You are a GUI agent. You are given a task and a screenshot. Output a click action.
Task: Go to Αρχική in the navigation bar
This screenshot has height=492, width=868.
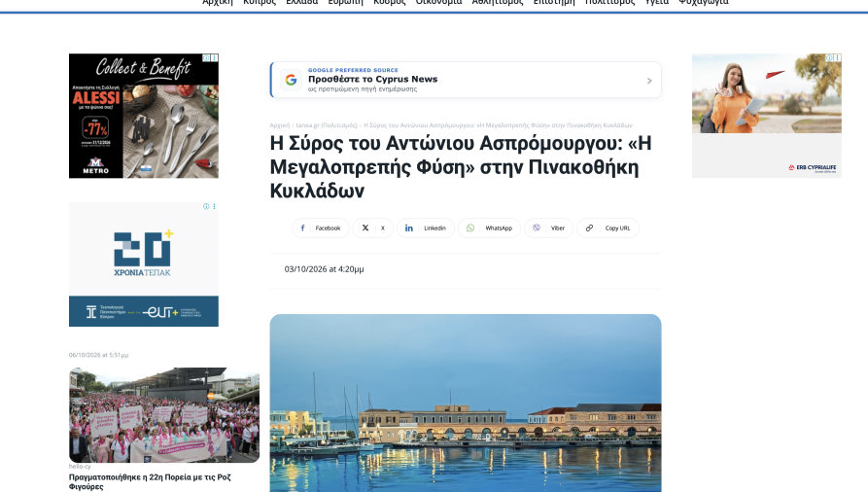click(x=218, y=2)
